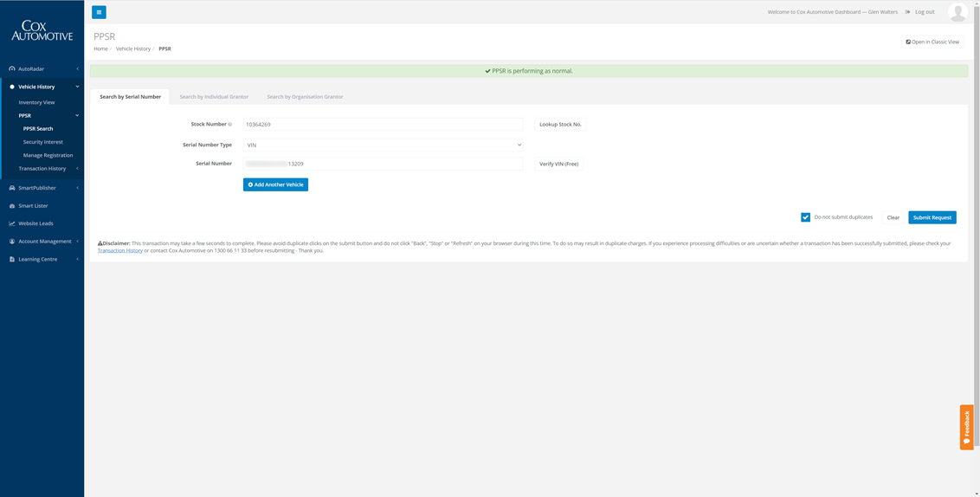Screen dimensions: 980x497
Task: Click the Vehicle History circle icon
Action: pos(12,87)
